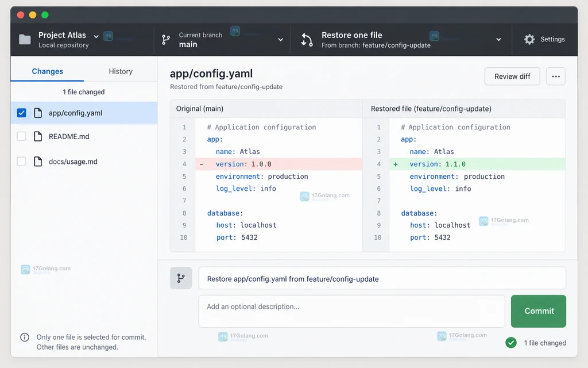Switch to the History tab
588x368 pixels.
pos(121,71)
